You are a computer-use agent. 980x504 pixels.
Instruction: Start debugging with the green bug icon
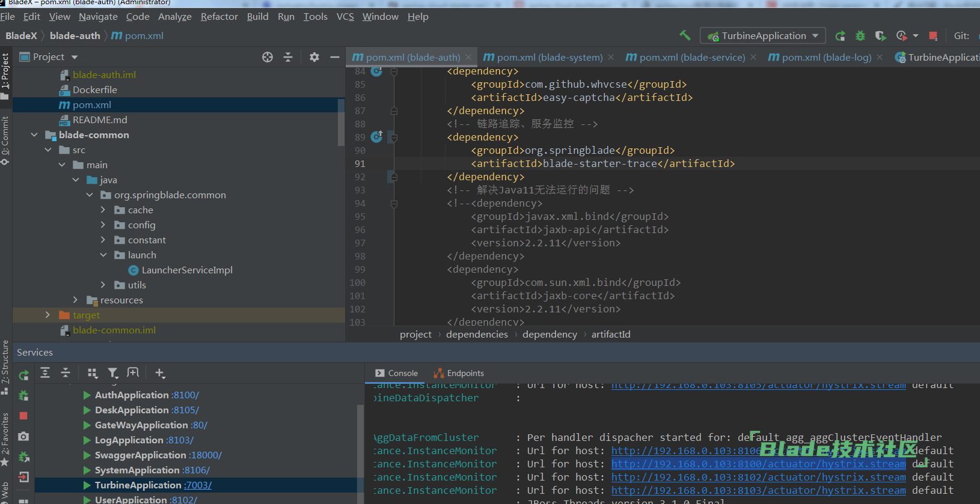point(860,36)
